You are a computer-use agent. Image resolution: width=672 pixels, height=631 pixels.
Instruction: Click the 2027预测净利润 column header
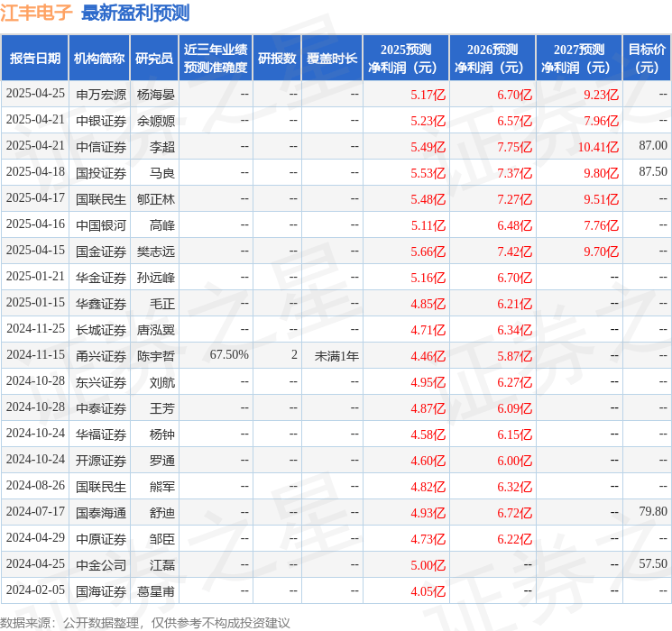(x=579, y=59)
